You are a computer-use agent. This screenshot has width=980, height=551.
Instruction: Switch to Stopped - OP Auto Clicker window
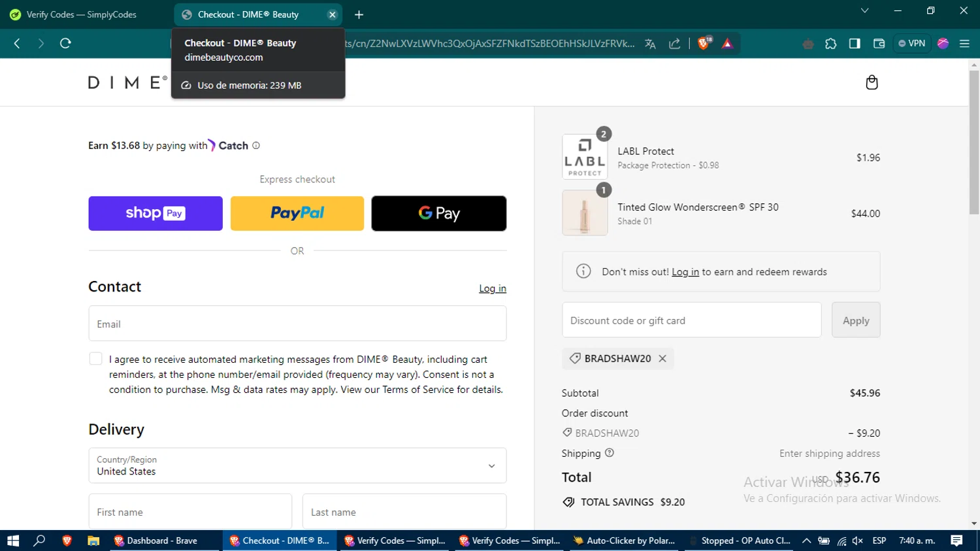(740, 541)
